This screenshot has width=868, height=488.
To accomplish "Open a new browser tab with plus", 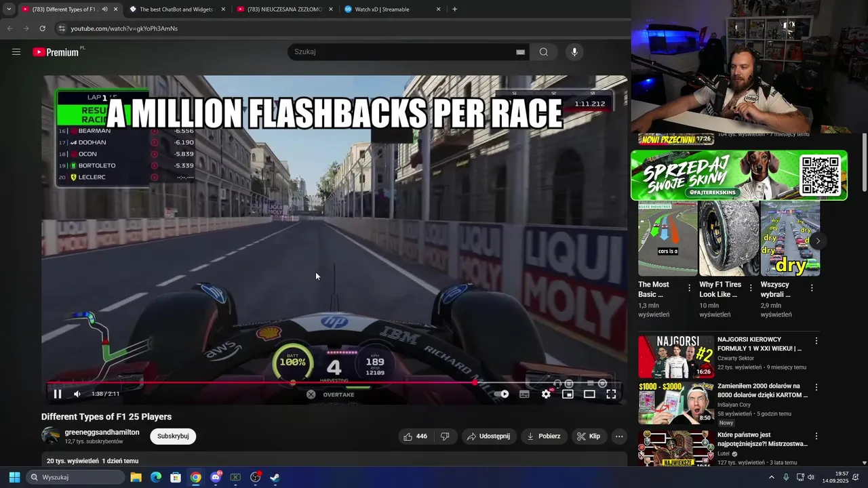I will tap(454, 9).
